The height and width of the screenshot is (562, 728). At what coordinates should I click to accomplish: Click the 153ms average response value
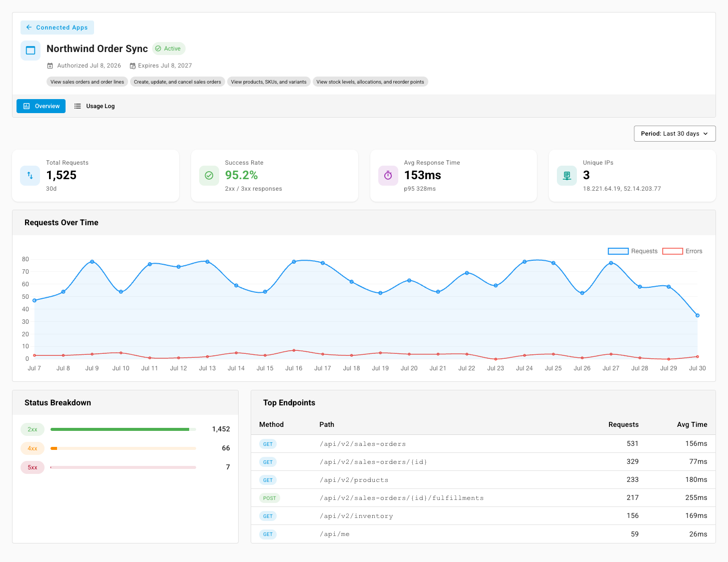[x=423, y=175]
